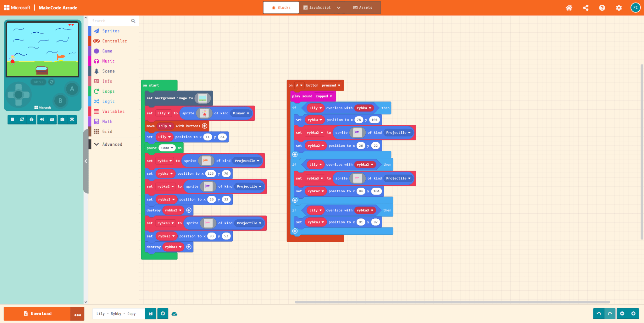This screenshot has width=644, height=323.
Task: Click the toolbox search magnifier icon
Action: (133, 21)
